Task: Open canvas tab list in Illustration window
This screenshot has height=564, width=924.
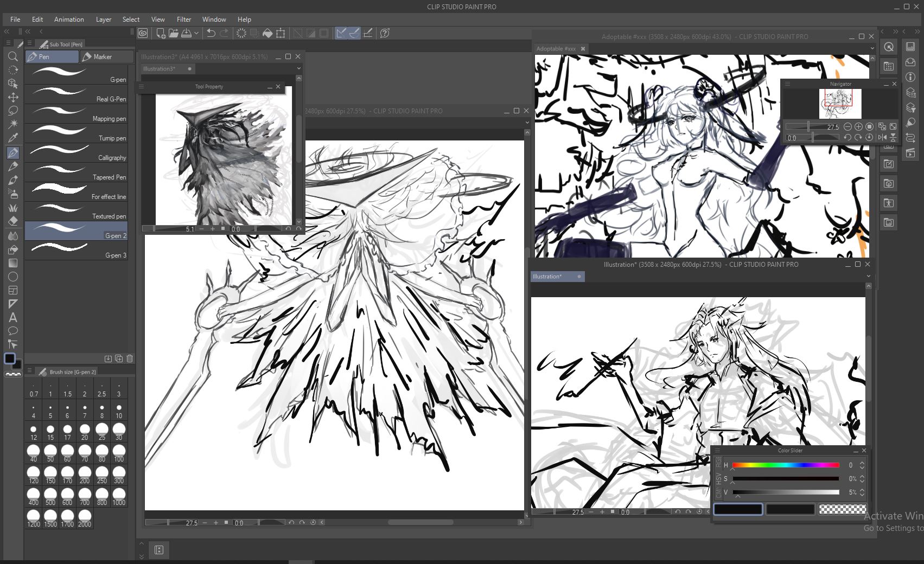Action: pos(868,276)
